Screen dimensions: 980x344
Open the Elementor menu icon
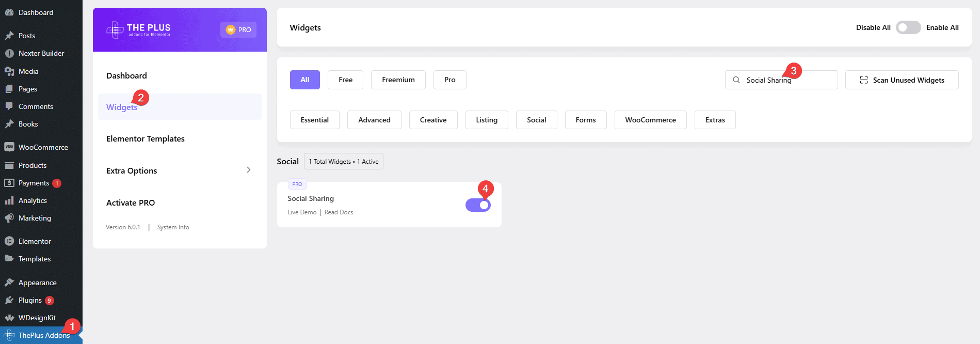click(9, 241)
